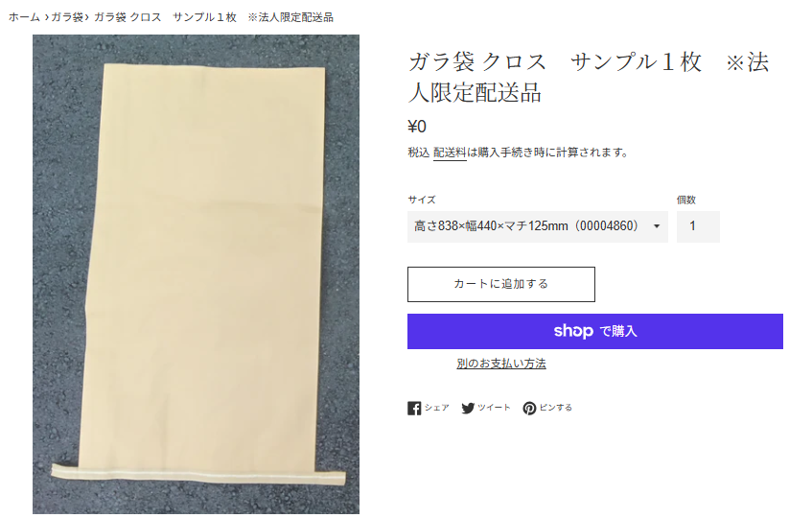The height and width of the screenshot is (518, 812).
Task: Click the Shop logo in purple button
Action: tap(572, 331)
